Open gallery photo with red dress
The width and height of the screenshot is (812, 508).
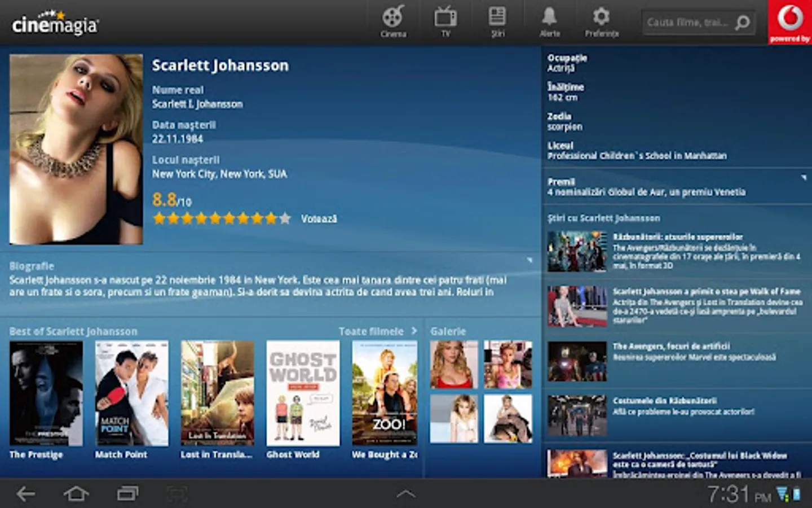pyautogui.click(x=454, y=365)
